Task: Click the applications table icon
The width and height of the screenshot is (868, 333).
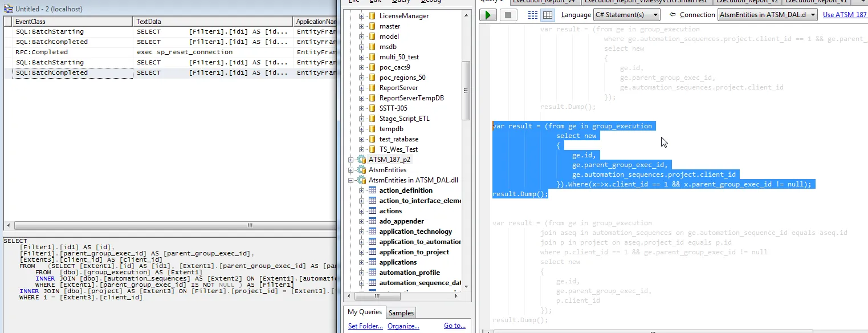Action: (x=372, y=262)
